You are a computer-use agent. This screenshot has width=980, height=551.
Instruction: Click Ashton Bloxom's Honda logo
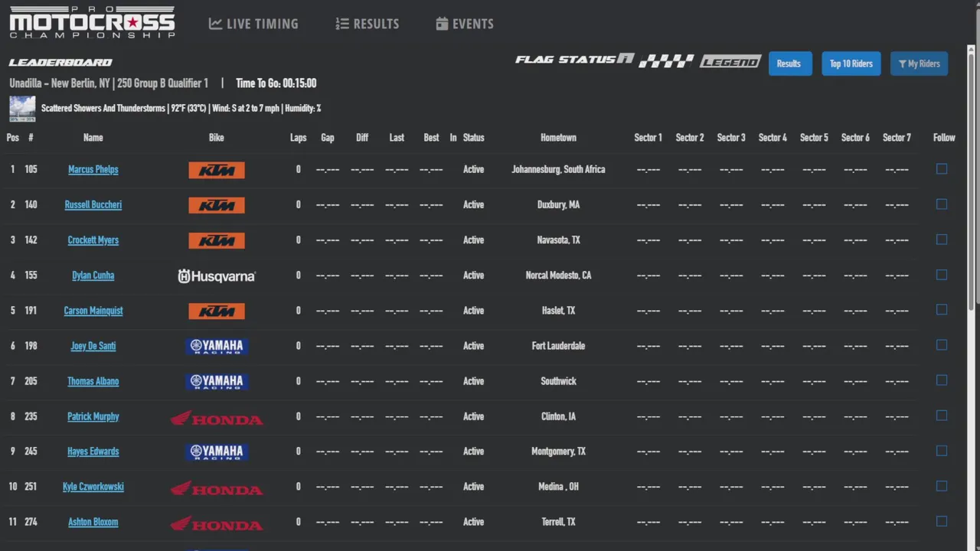(217, 523)
